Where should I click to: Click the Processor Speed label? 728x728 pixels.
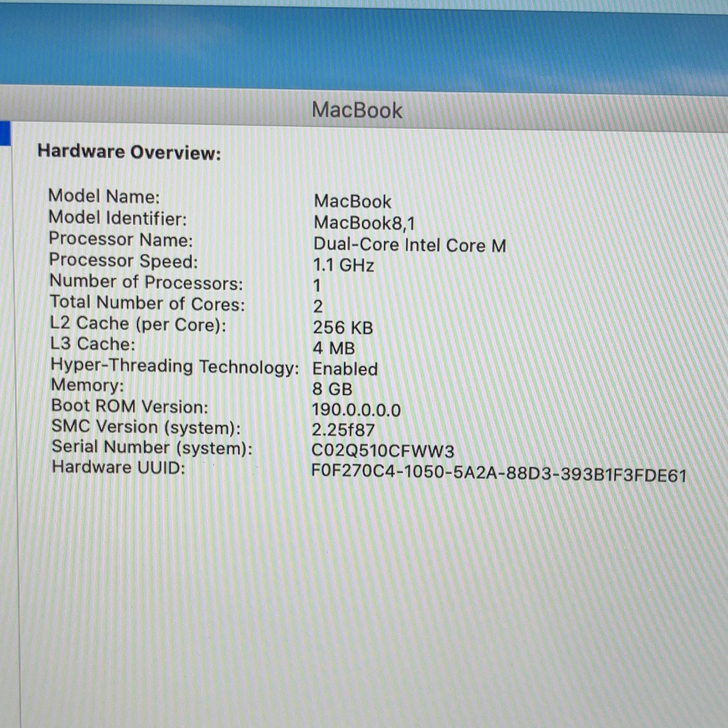123,260
